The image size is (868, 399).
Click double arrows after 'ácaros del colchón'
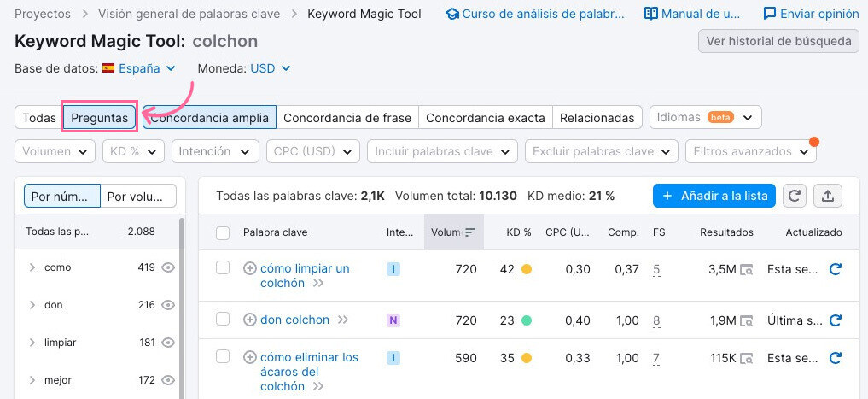(x=317, y=386)
